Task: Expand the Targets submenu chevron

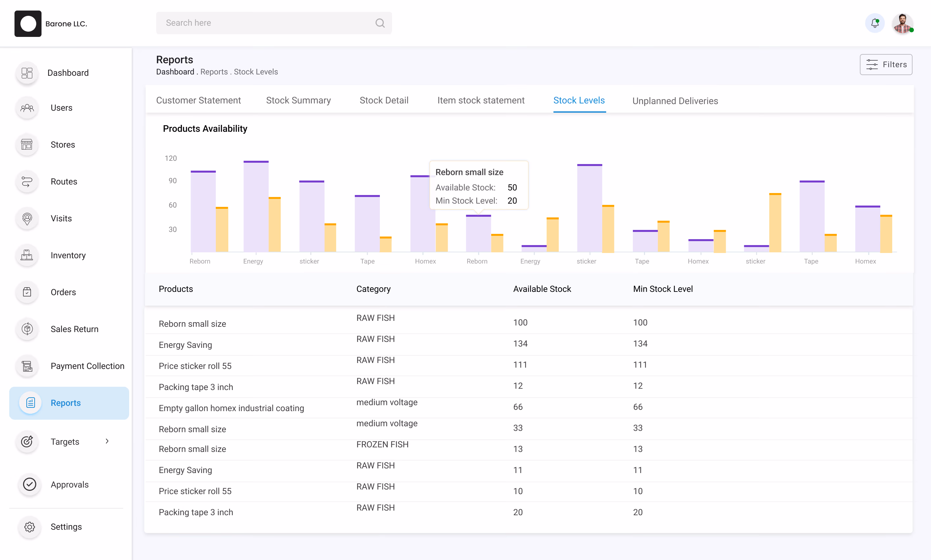Action: pyautogui.click(x=107, y=441)
